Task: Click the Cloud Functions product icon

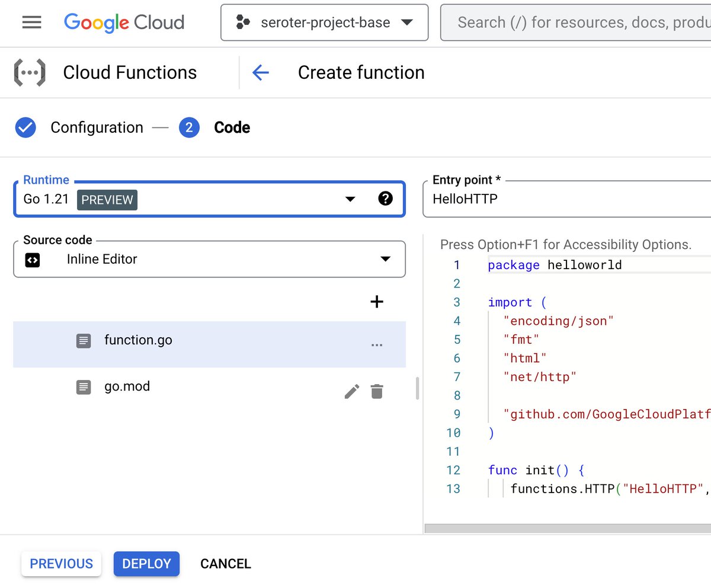Action: (x=29, y=73)
